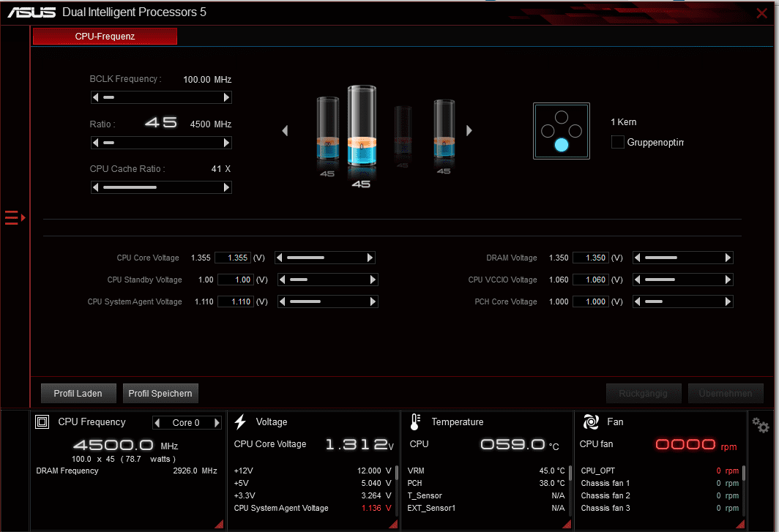Screen dimensions: 779x532
Task: Click the CPU Frequency chip icon
Action: tap(42, 422)
